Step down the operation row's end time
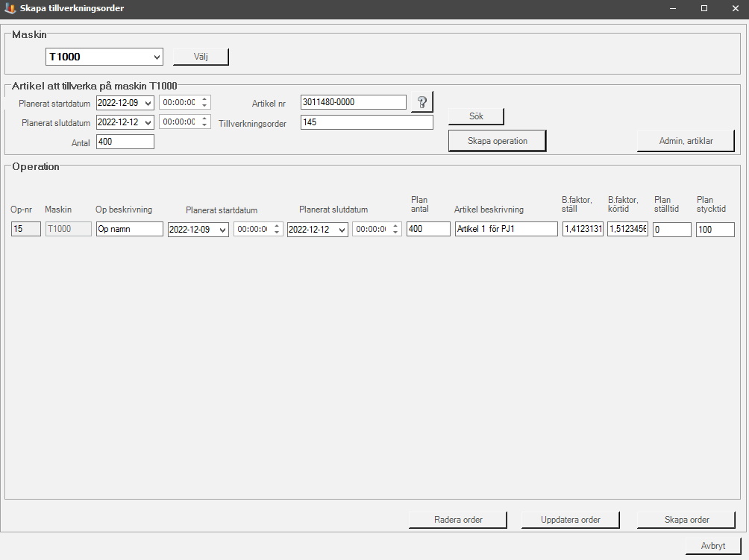 [x=395, y=233]
